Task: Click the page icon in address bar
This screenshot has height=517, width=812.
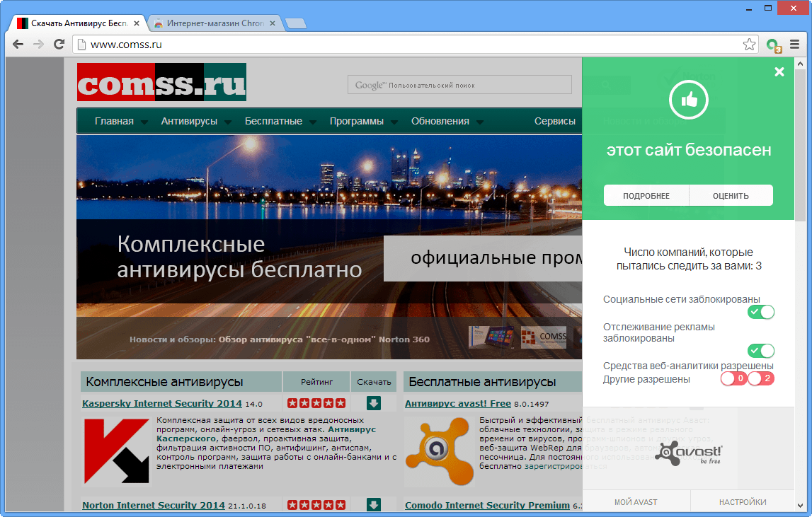Action: (81, 45)
